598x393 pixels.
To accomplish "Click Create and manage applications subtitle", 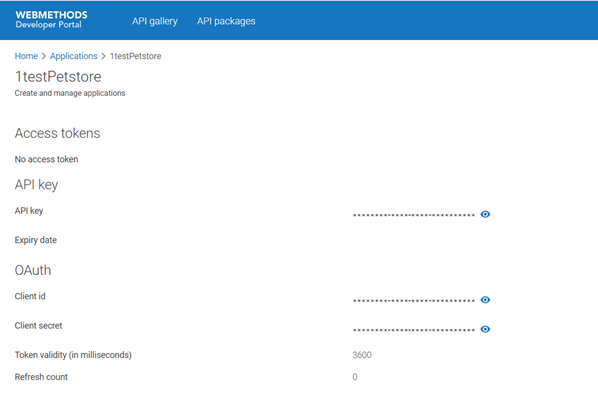I will pos(70,93).
